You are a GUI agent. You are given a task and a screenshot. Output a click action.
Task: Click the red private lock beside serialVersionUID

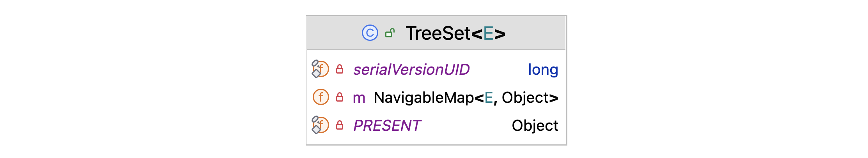point(340,69)
